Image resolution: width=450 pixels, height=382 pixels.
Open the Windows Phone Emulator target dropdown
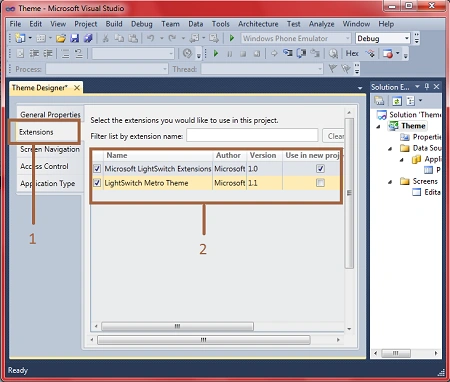pyautogui.click(x=347, y=38)
